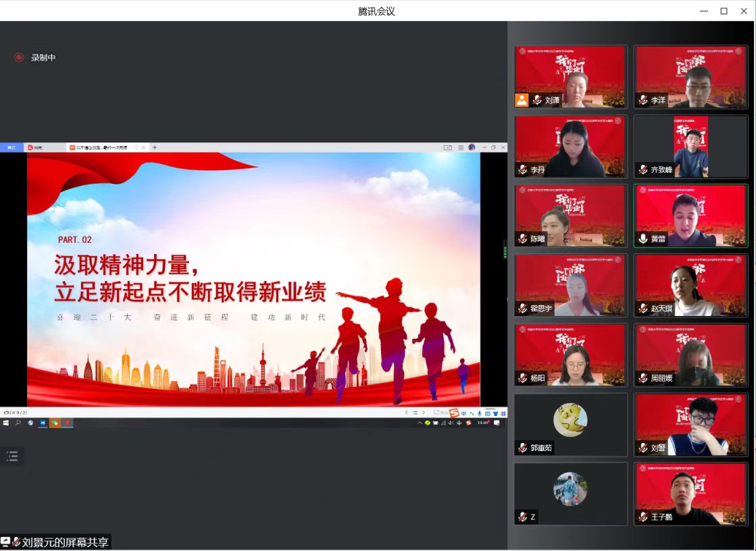Switch to the 首页 tab in WPS
This screenshot has width=756, height=551.
point(11,147)
